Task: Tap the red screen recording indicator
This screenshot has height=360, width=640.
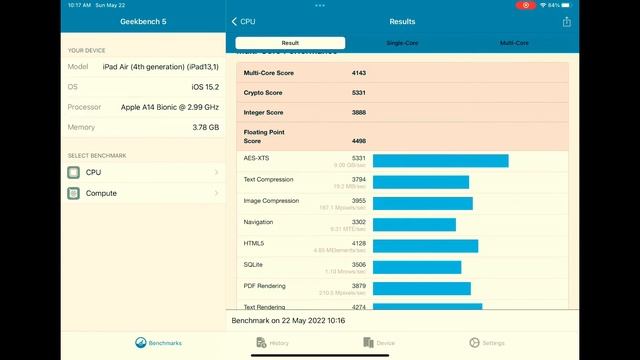Action: tap(526, 5)
